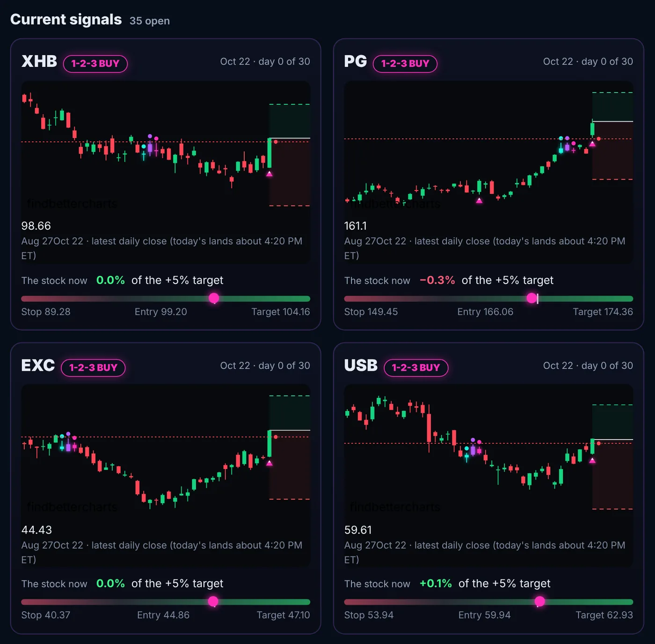Click the EXC latest close 44.43
Viewport: 655px width, 644px height.
36,530
